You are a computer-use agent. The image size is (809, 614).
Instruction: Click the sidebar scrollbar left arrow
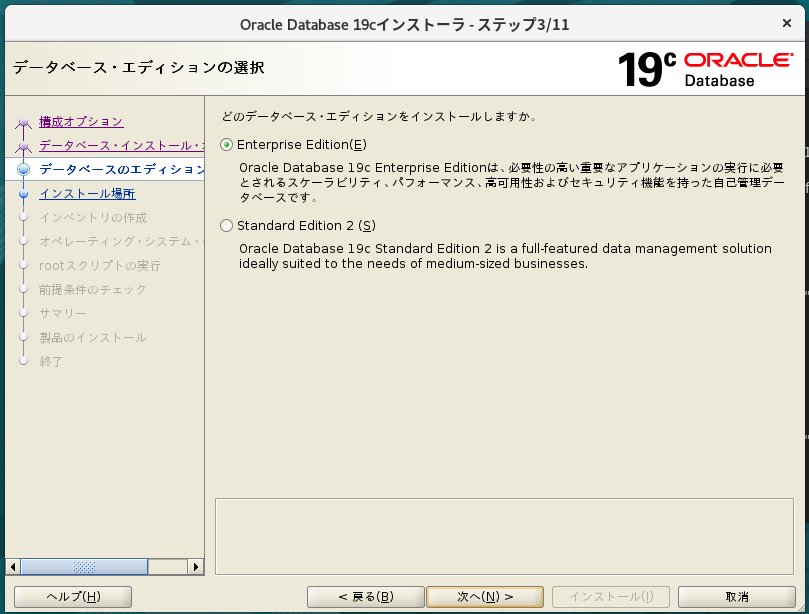coord(13,567)
